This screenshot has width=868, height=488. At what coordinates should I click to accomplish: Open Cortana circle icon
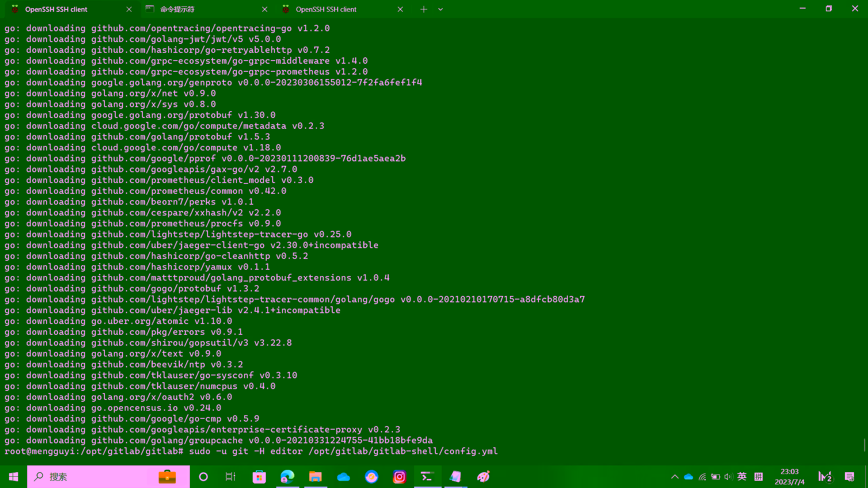(x=203, y=477)
